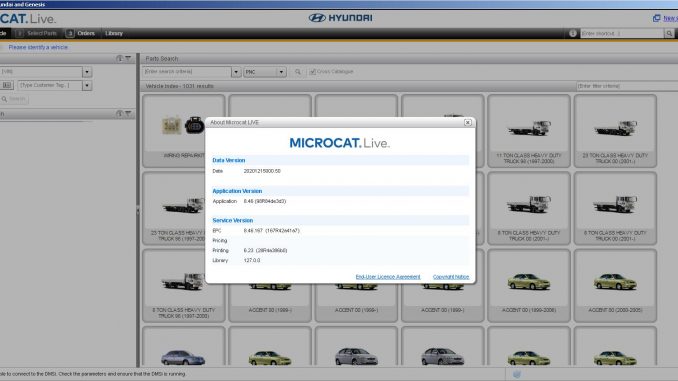The image size is (678, 381).
Task: Click the Please identify a vehicle text
Action: tap(38, 47)
